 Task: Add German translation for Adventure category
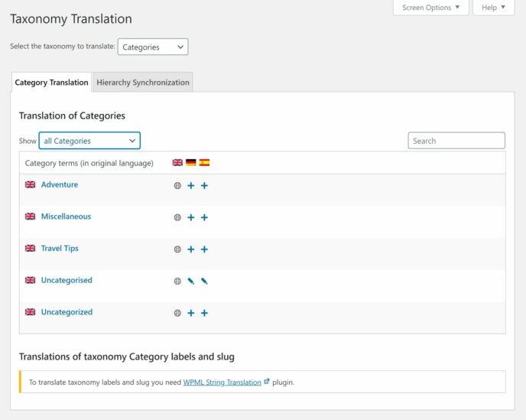(191, 186)
